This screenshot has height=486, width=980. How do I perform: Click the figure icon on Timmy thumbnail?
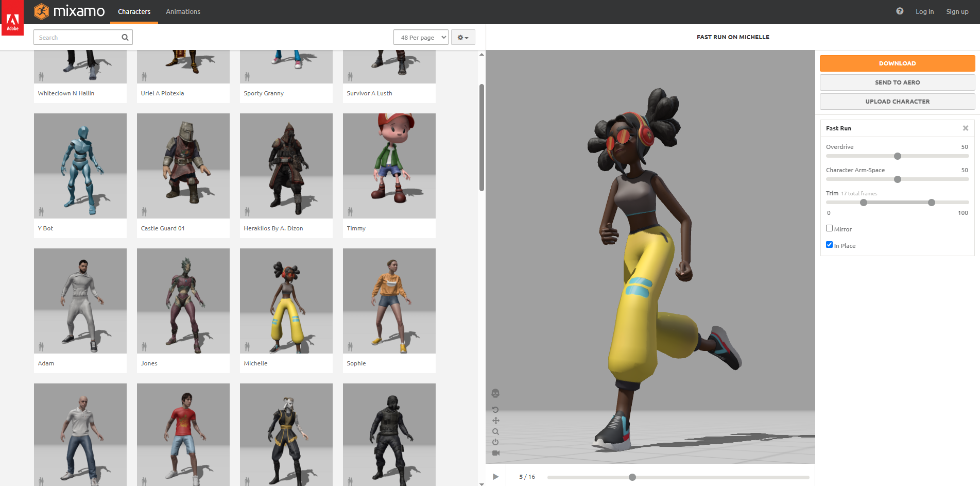pyautogui.click(x=350, y=211)
